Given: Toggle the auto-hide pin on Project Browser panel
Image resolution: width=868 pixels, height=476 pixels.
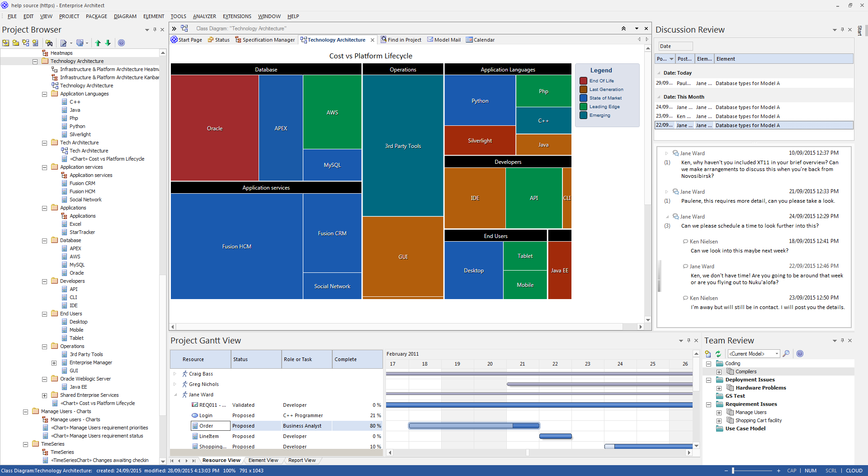Looking at the screenshot, I should (x=155, y=30).
